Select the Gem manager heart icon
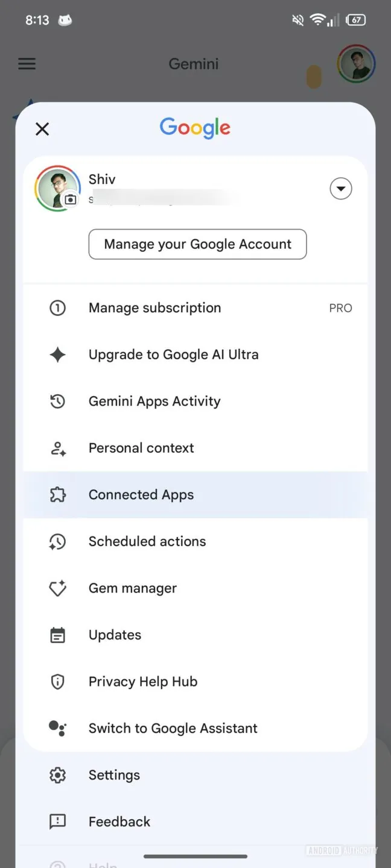 [57, 588]
